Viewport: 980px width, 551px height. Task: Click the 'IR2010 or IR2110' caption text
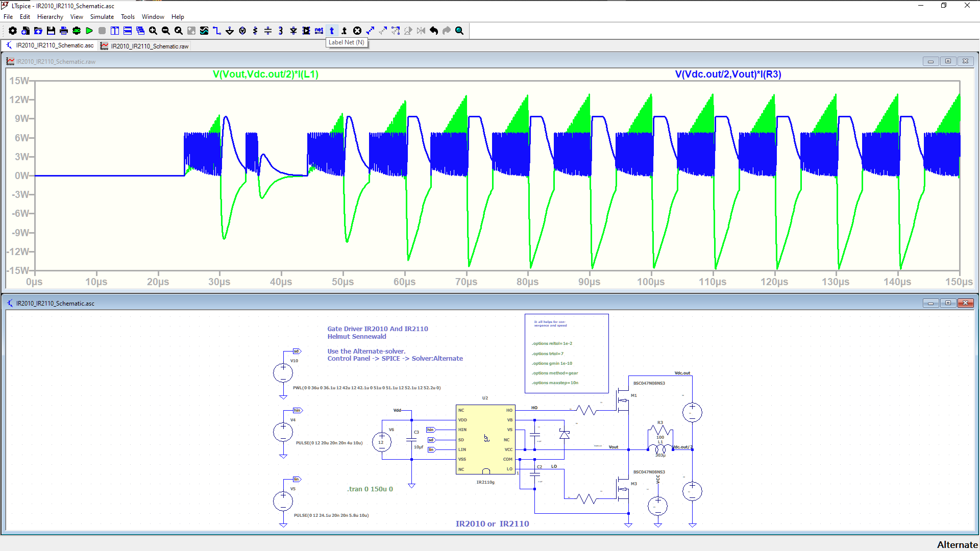[492, 523]
